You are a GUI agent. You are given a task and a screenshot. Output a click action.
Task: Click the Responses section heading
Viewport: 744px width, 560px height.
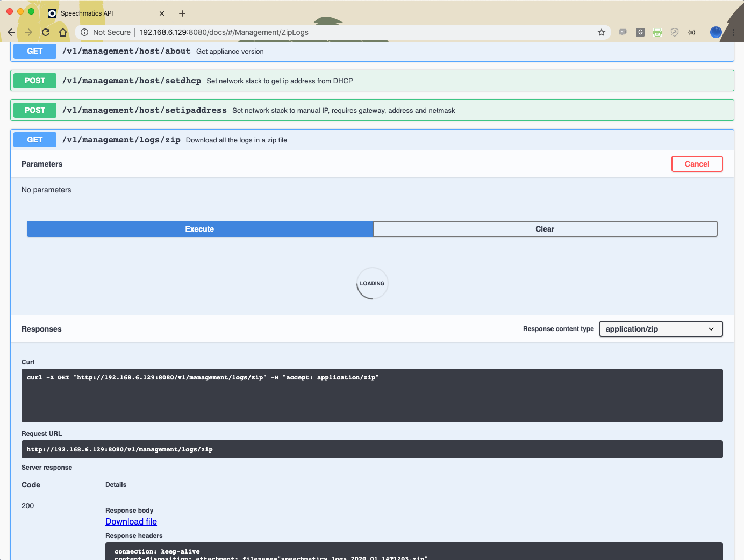pos(41,329)
